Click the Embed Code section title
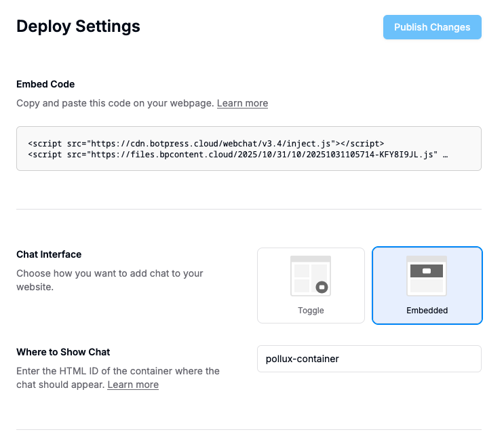This screenshot has height=432, width=504. pos(45,84)
